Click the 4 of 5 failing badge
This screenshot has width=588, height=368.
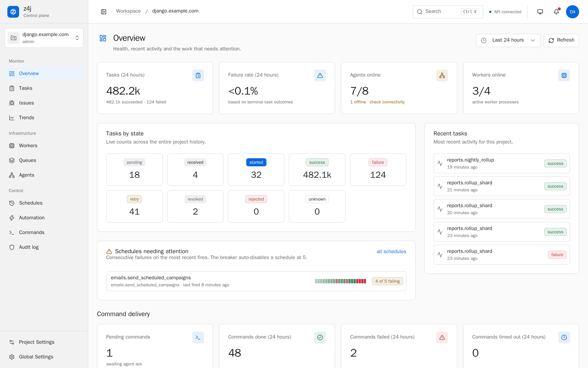coord(387,281)
